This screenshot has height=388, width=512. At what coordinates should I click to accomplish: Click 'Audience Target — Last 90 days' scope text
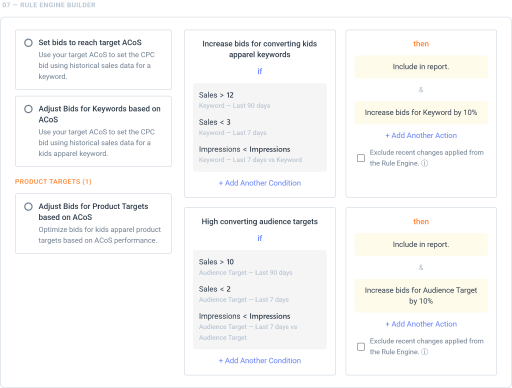[245, 273]
